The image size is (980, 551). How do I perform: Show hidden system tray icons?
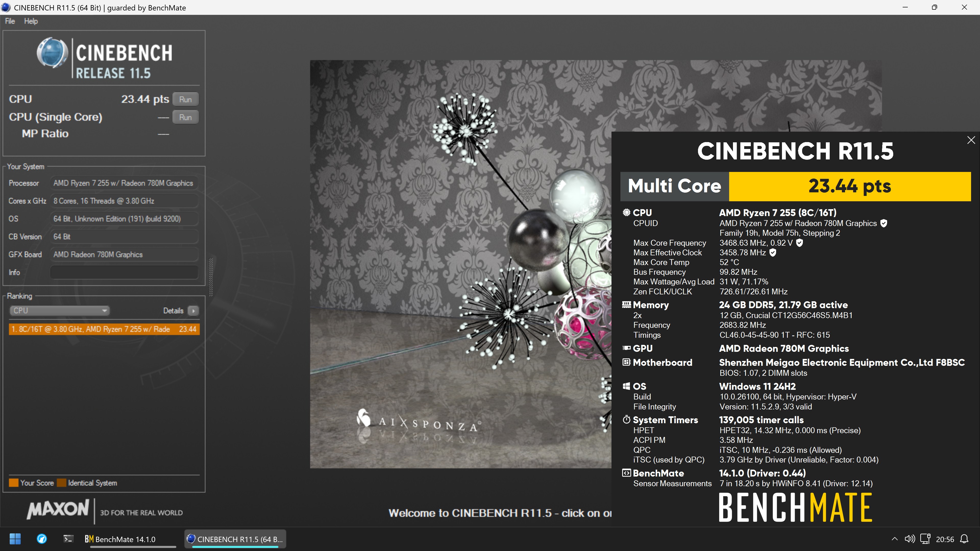pos(895,539)
